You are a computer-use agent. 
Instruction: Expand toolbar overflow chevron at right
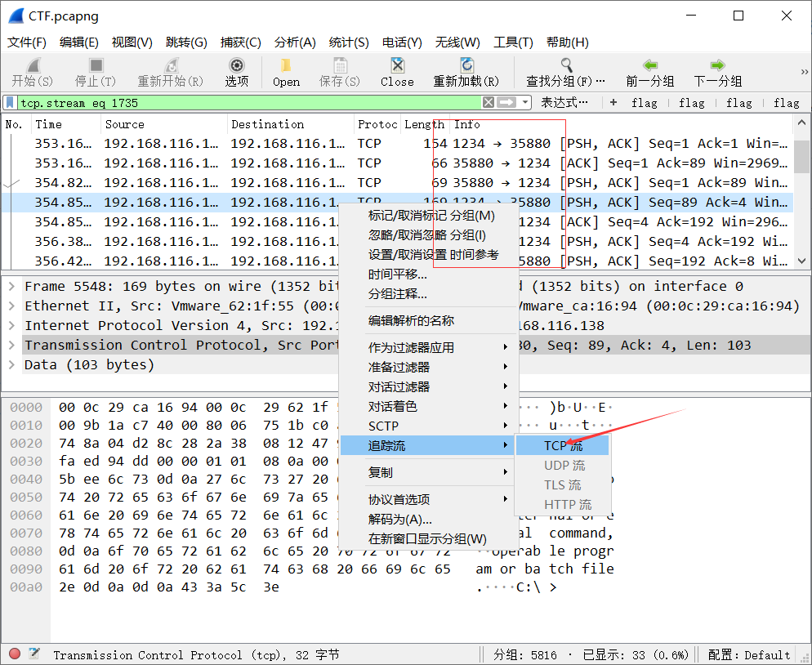tap(804, 71)
